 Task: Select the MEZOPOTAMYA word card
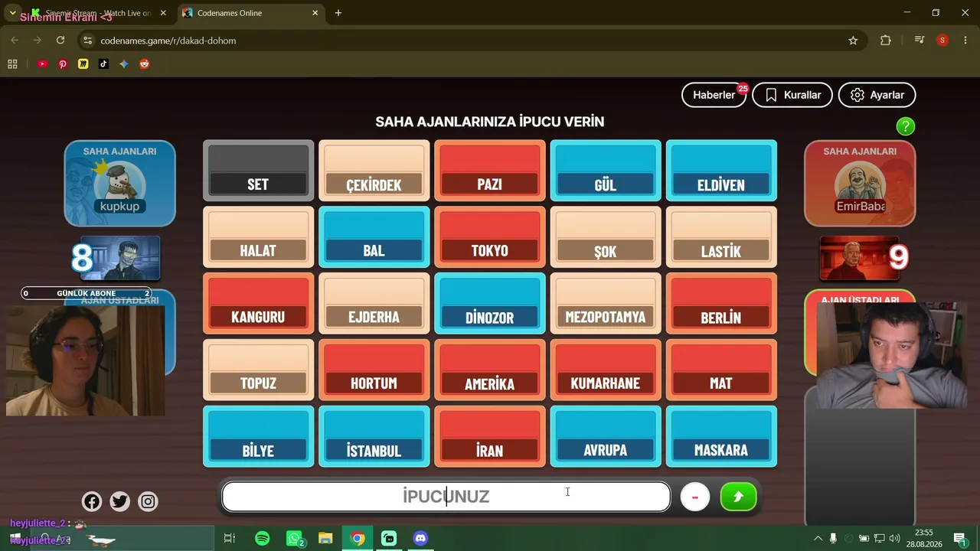coord(606,304)
